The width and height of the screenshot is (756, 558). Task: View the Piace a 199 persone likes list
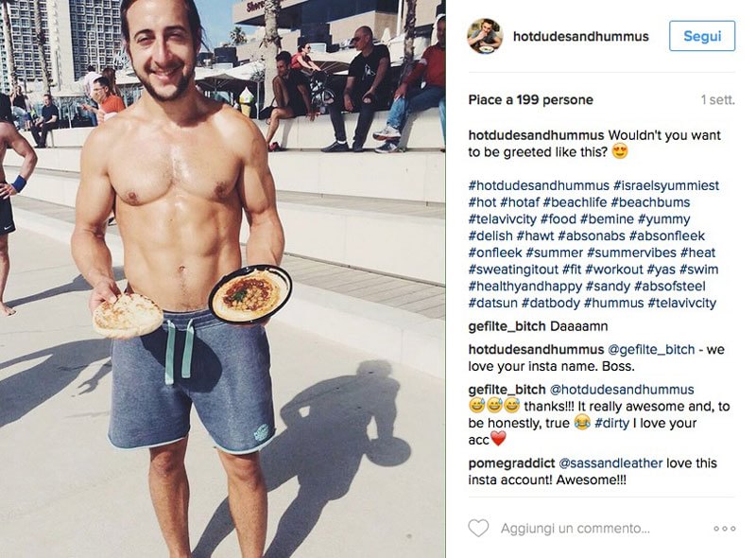[531, 100]
